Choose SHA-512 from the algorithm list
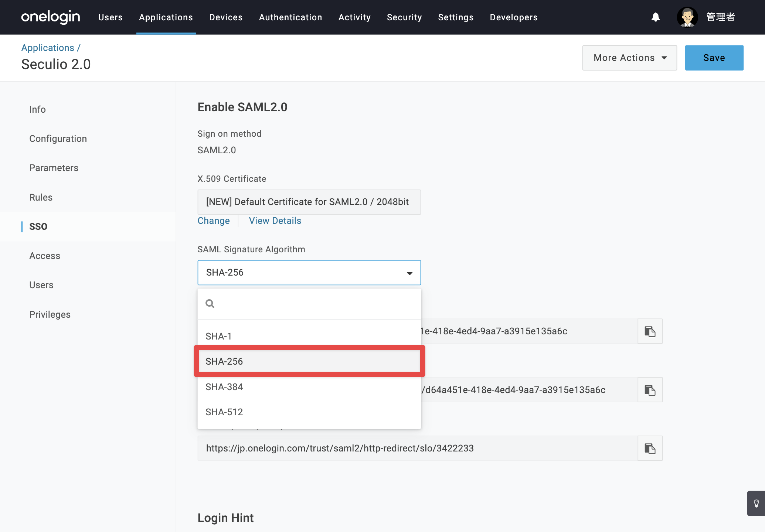 pos(309,412)
